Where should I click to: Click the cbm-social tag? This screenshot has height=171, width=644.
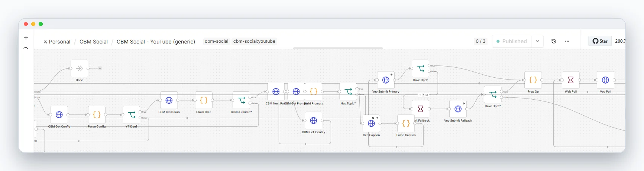216,41
